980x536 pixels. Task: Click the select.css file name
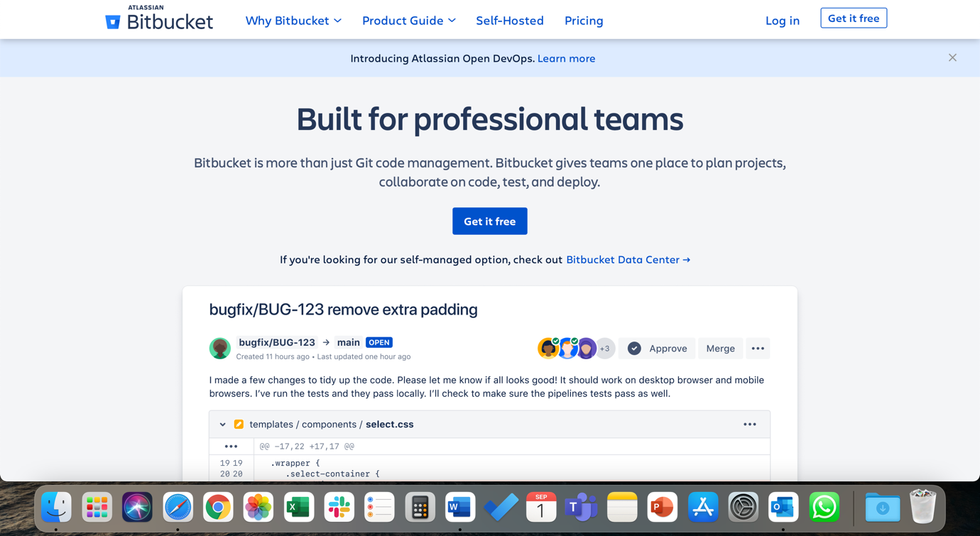390,425
